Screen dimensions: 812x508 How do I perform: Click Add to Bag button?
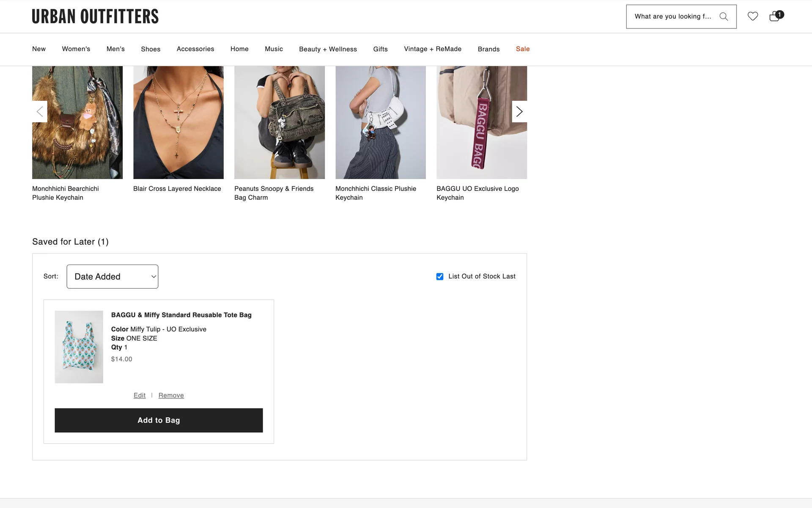click(159, 420)
